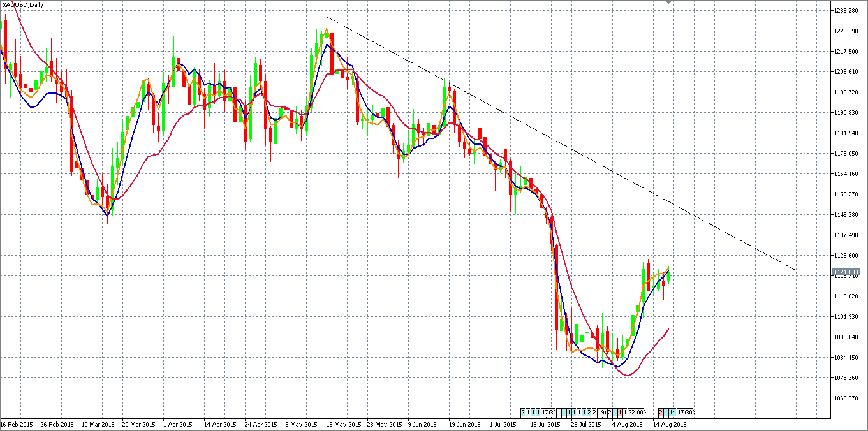Click the 13 Jul 2015 time axis label
The height and width of the screenshot is (431, 868).
pyautogui.click(x=545, y=424)
